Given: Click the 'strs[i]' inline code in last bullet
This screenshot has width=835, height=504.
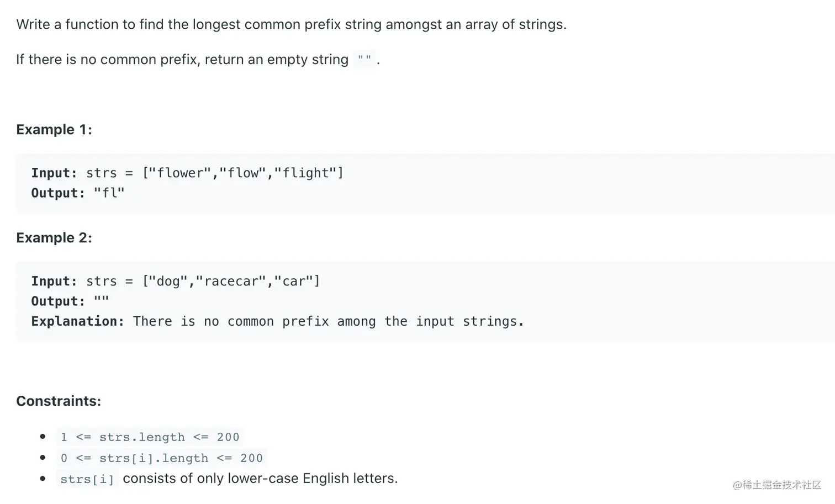Looking at the screenshot, I should [87, 479].
